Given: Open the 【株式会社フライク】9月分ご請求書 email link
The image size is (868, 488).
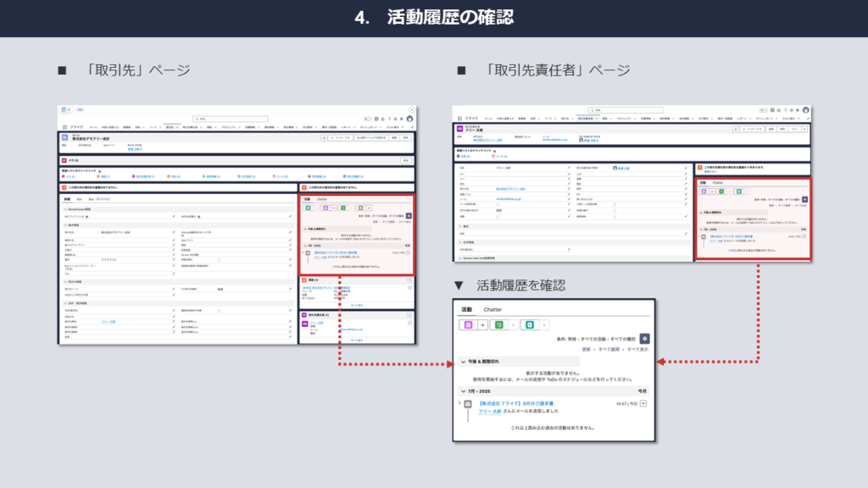Looking at the screenshot, I should coord(518,404).
